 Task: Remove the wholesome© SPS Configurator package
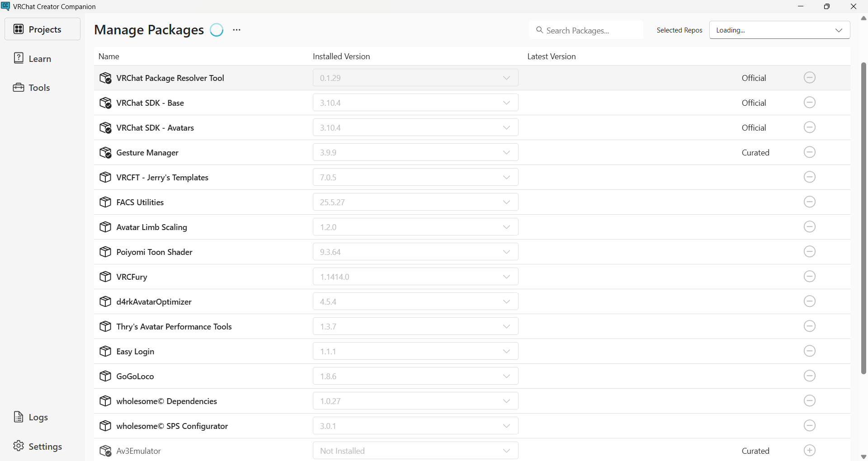810,426
